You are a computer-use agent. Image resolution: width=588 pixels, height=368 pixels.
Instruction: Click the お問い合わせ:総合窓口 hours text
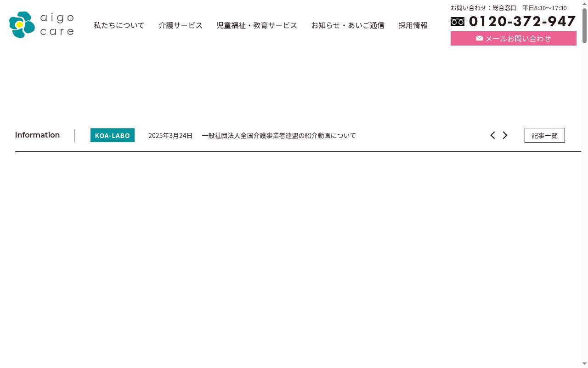pos(509,8)
